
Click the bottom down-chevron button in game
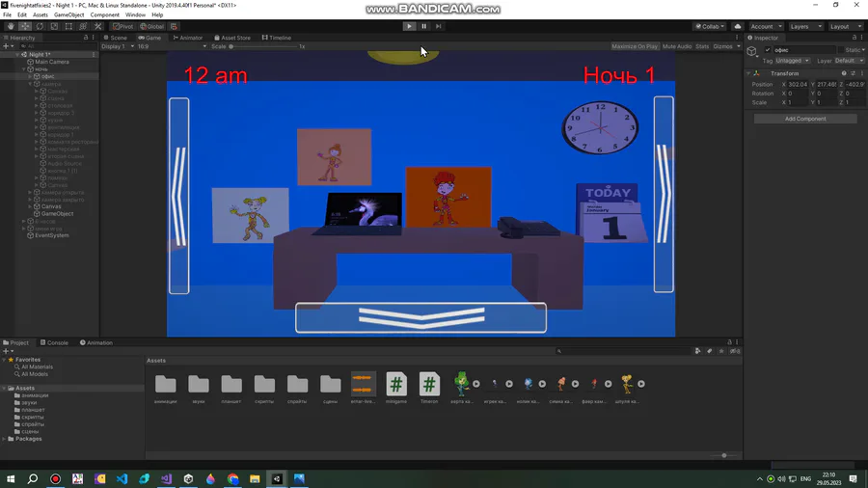[420, 317]
